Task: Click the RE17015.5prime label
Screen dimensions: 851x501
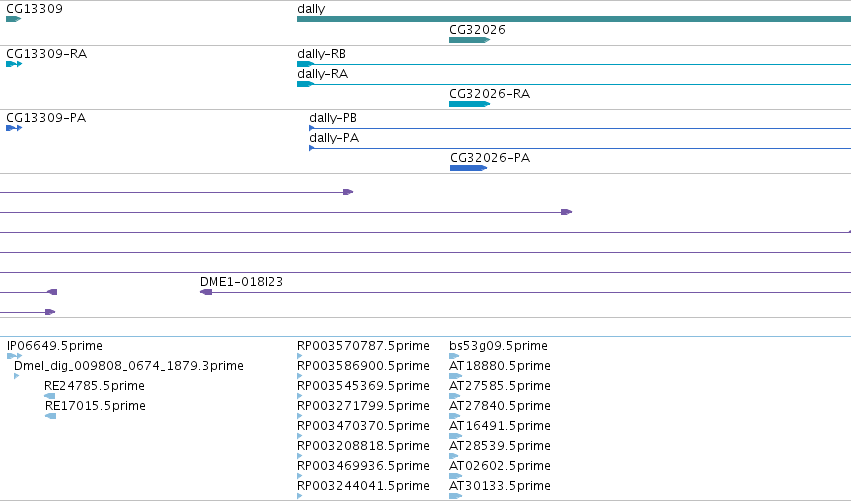Action: click(96, 407)
